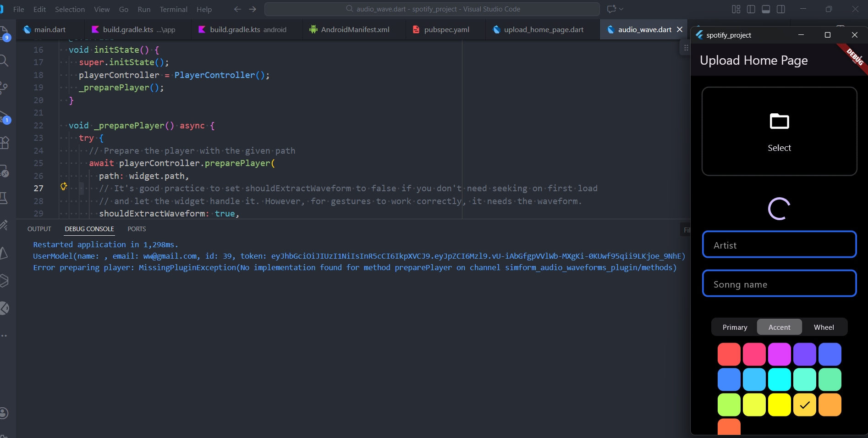Screen dimensions: 868x438
Task: Pick the pink accent color swatch
Action: click(754, 354)
